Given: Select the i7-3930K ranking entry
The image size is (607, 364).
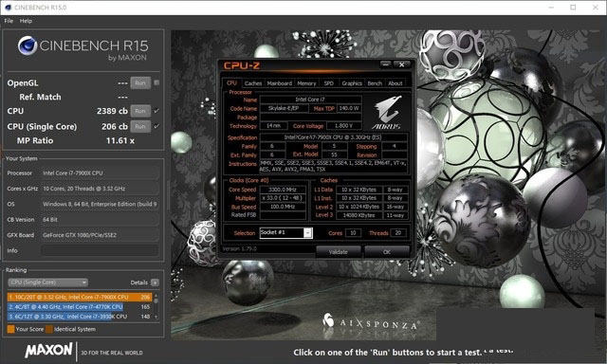Looking at the screenshot, I should tap(80, 317).
